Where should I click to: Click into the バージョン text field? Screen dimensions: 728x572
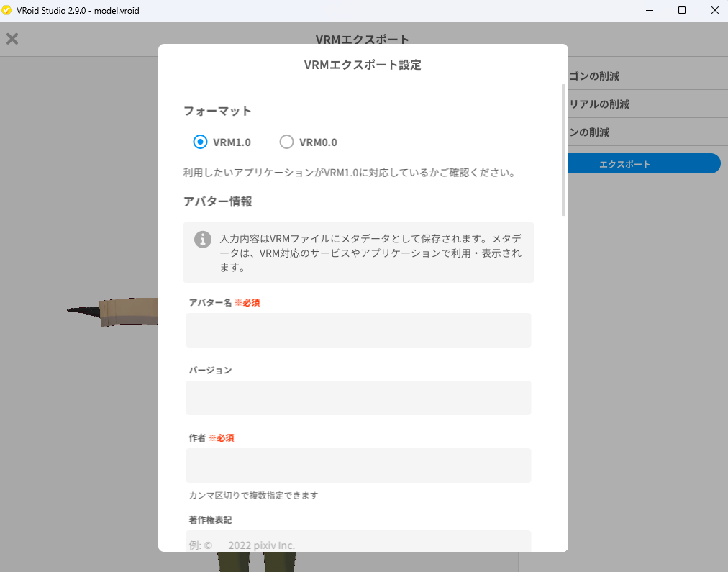(358, 398)
